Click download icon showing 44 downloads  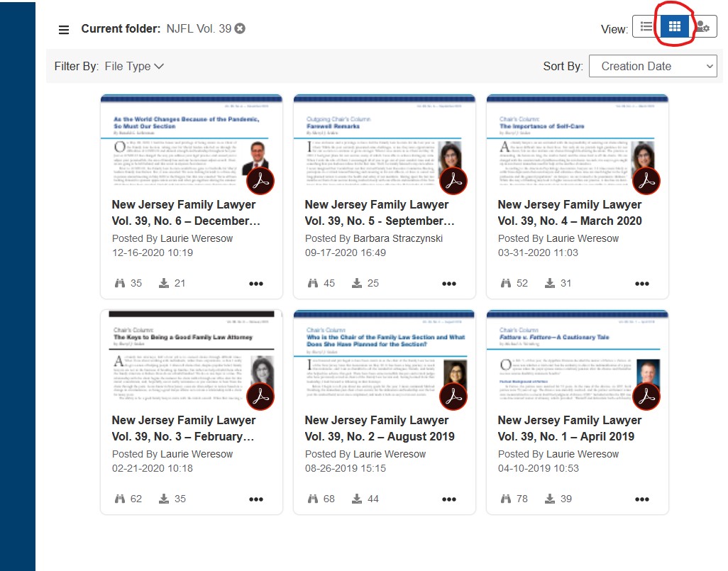point(357,499)
